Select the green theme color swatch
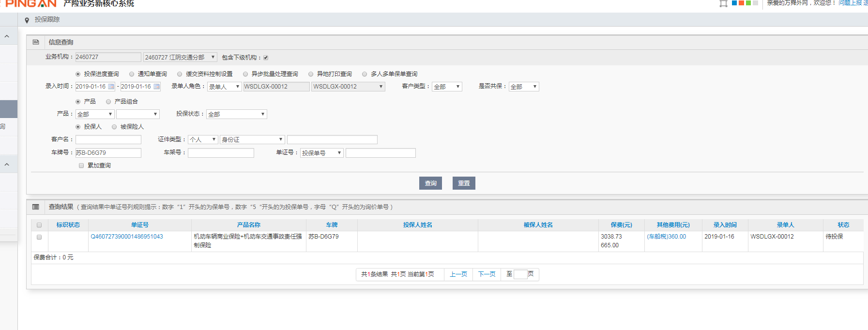 pyautogui.click(x=748, y=3)
